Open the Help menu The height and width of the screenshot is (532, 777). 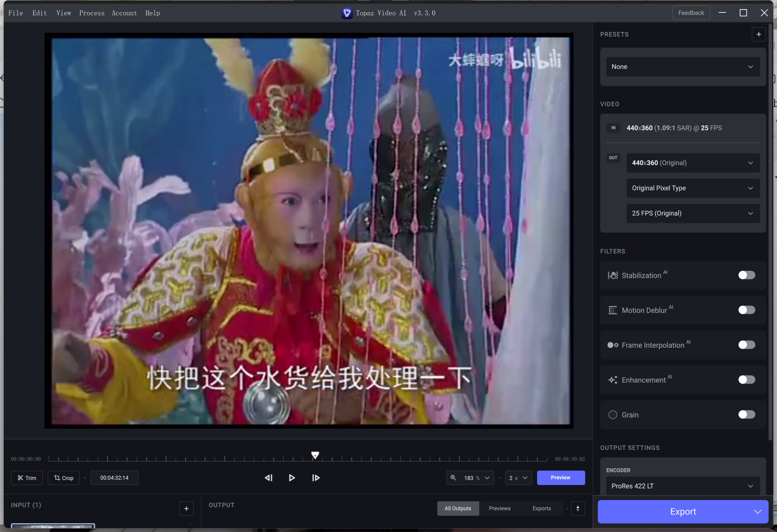pyautogui.click(x=152, y=13)
